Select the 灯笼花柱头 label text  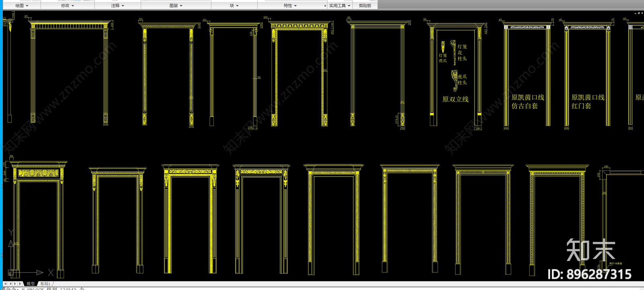pos(462,53)
